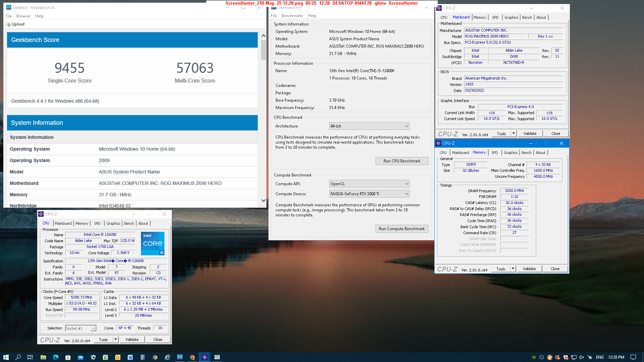The width and height of the screenshot is (644, 362).
Task: Open the Tools dropdown arrow in CPU-Z Mainboard window
Action: click(513, 134)
